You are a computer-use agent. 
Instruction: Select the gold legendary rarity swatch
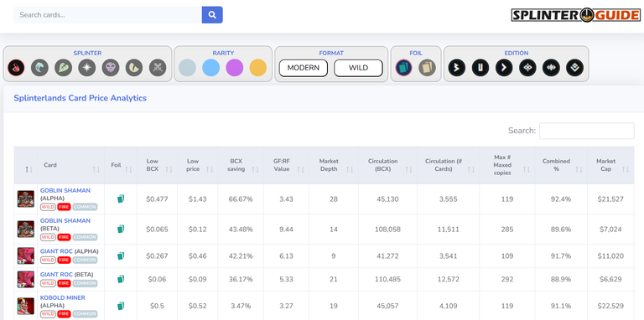click(258, 68)
